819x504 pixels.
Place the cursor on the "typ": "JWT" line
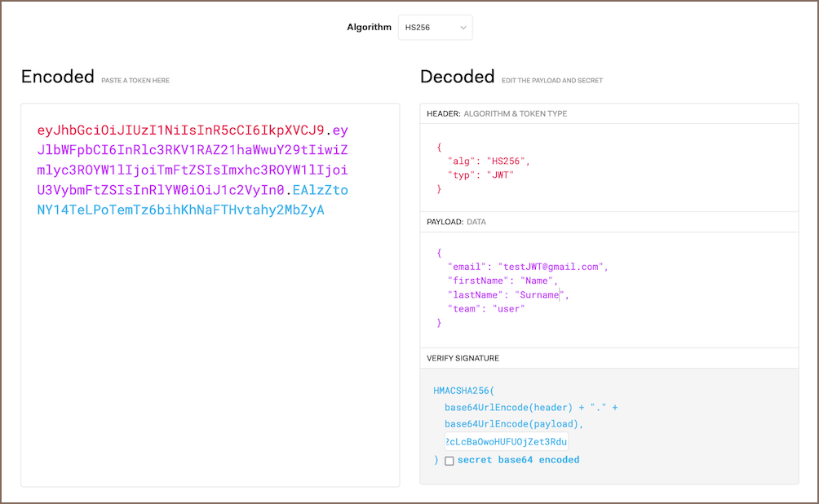(x=480, y=175)
